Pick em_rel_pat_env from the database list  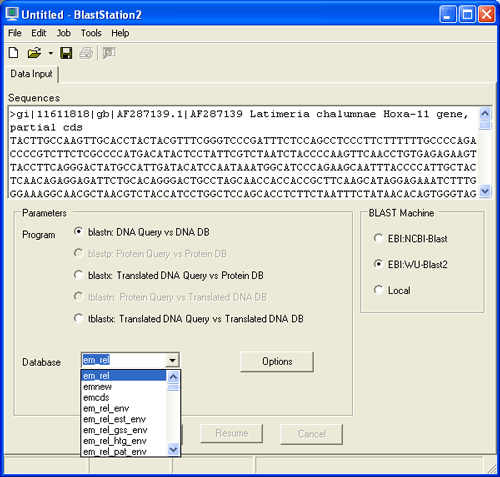(x=124, y=452)
